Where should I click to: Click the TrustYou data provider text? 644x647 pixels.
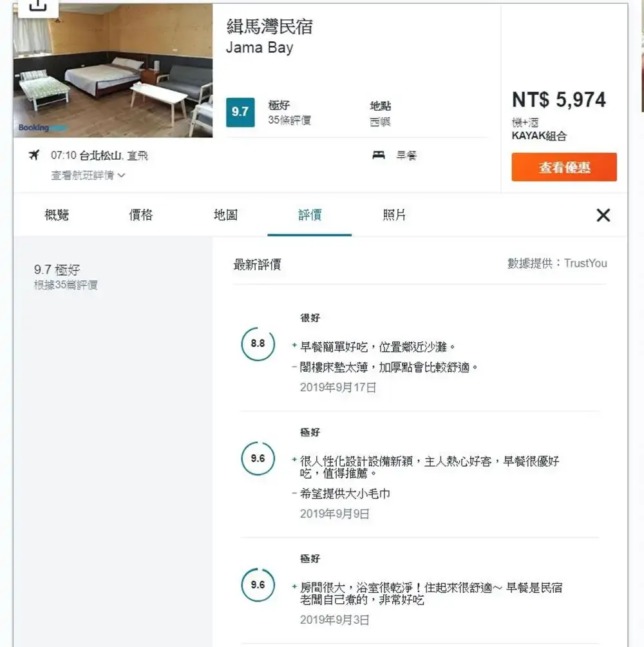click(x=585, y=263)
